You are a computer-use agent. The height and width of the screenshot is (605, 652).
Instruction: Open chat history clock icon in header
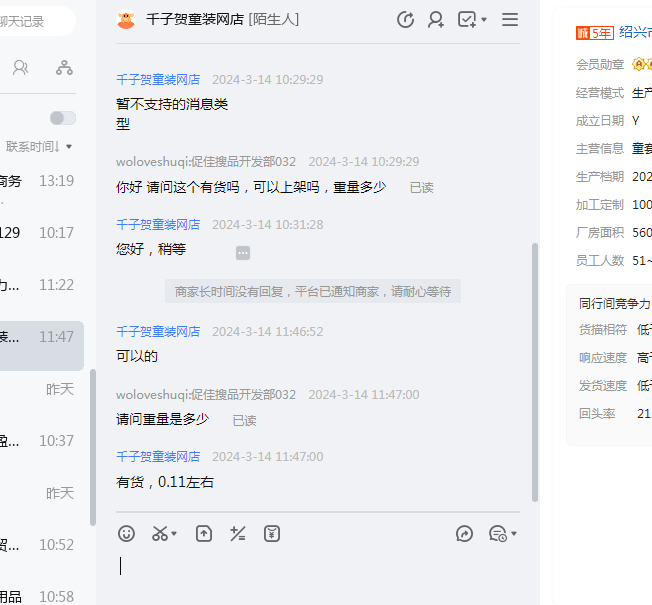tap(405, 20)
